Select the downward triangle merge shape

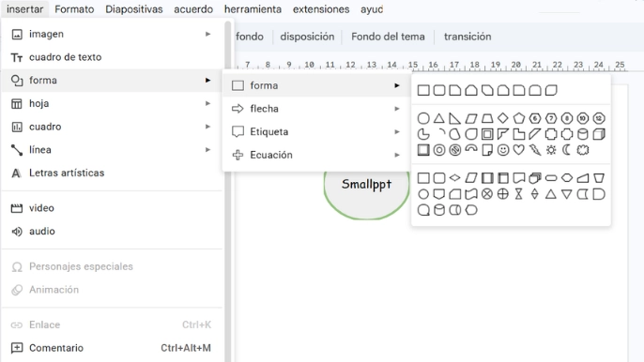[567, 194]
